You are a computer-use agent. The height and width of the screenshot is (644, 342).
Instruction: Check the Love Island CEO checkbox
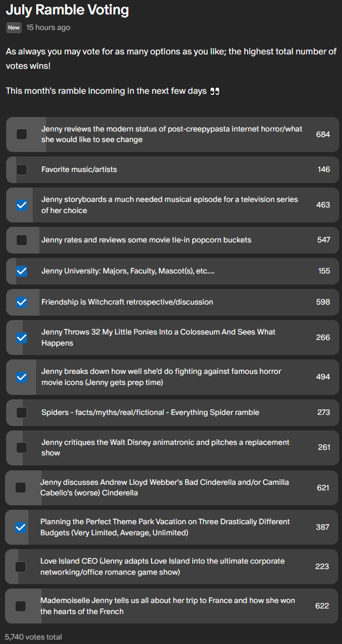tap(21, 567)
